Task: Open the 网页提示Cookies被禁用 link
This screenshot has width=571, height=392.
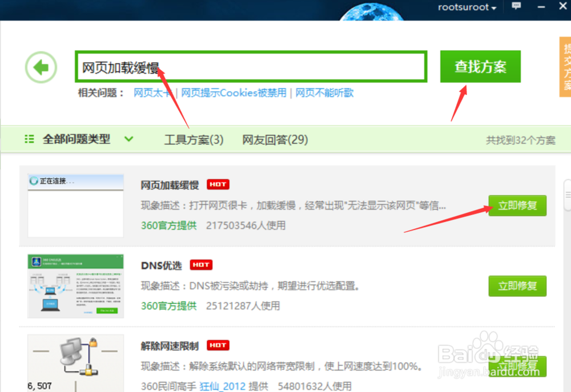Action: click(234, 92)
